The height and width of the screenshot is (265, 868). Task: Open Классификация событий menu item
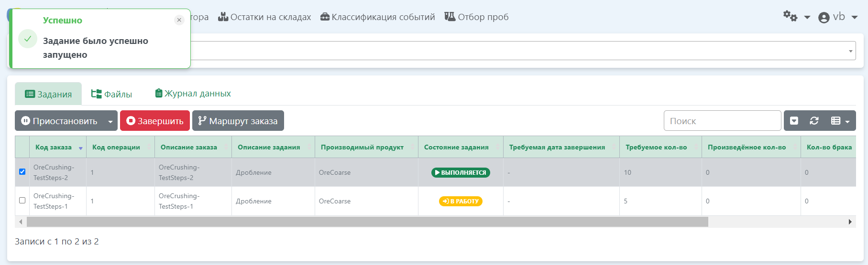click(378, 17)
